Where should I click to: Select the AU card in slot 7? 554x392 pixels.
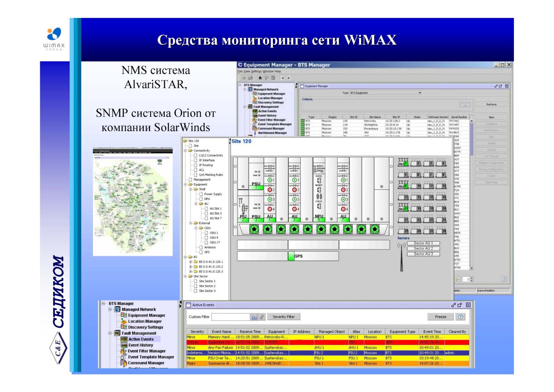point(343,190)
